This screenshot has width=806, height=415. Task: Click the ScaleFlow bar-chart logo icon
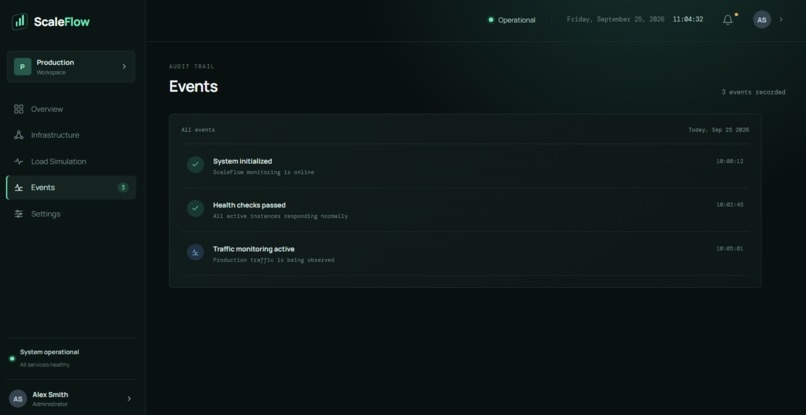click(20, 21)
